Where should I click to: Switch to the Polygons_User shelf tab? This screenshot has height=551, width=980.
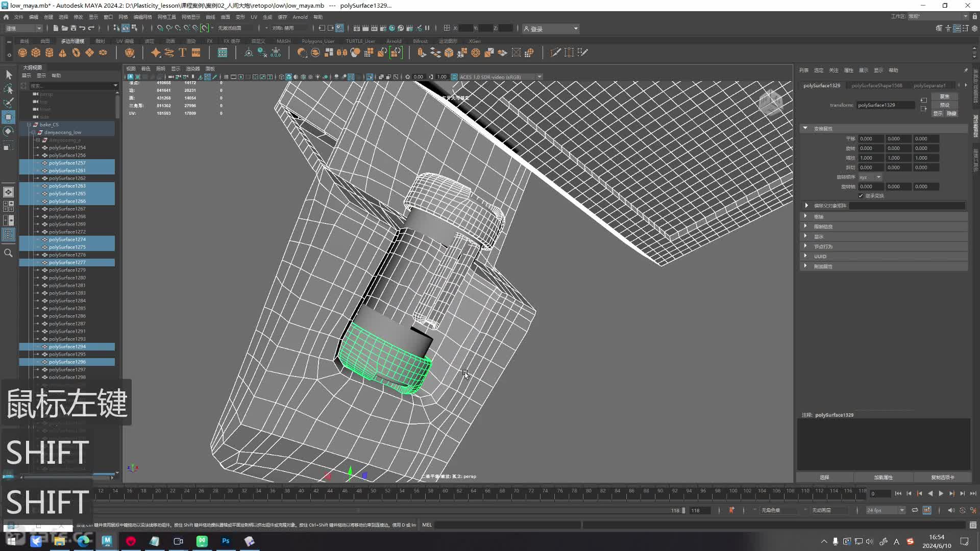318,41
